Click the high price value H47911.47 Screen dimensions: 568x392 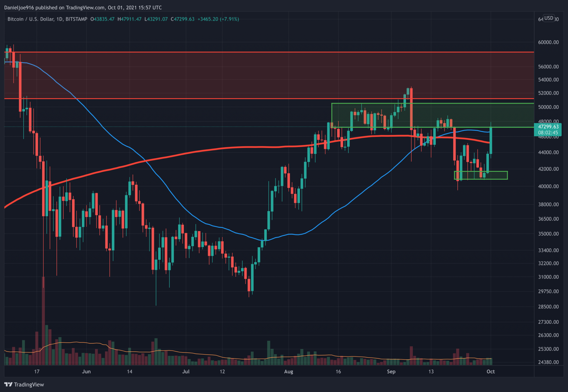pyautogui.click(x=130, y=19)
